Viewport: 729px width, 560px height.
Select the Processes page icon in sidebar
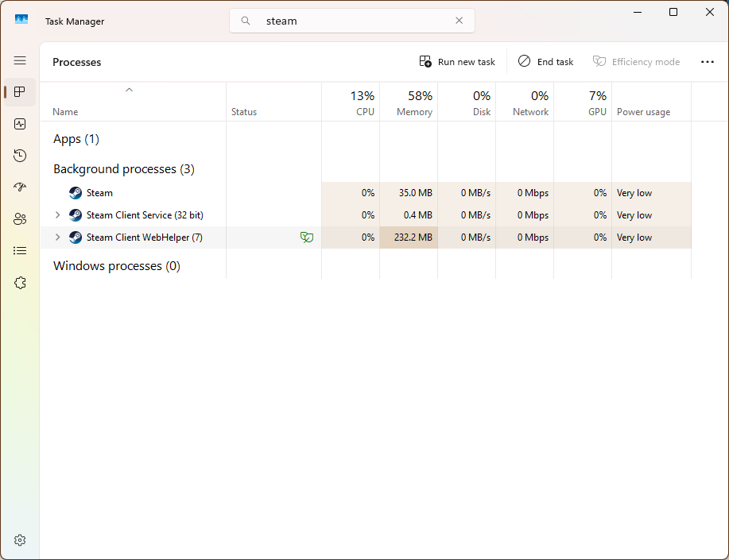coord(20,92)
